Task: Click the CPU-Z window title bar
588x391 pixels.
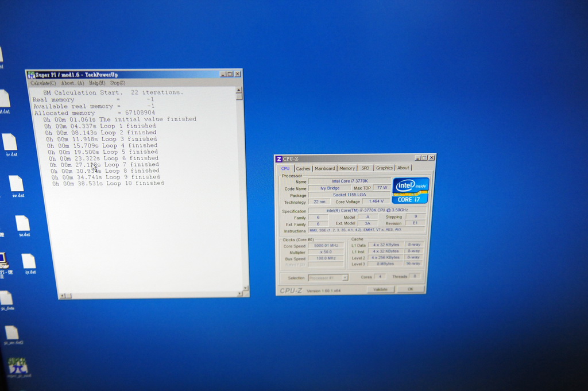Action: pos(355,158)
